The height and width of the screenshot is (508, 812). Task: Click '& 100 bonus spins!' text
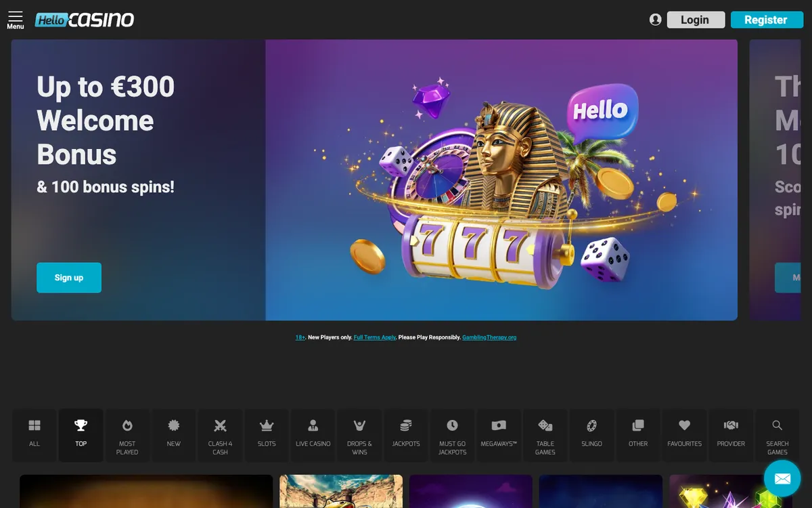106,187
